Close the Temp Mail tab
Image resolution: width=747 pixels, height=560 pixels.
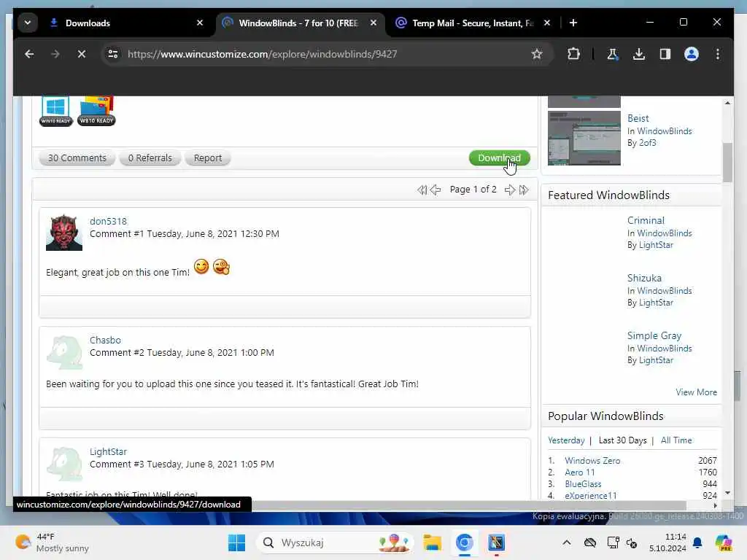click(547, 23)
